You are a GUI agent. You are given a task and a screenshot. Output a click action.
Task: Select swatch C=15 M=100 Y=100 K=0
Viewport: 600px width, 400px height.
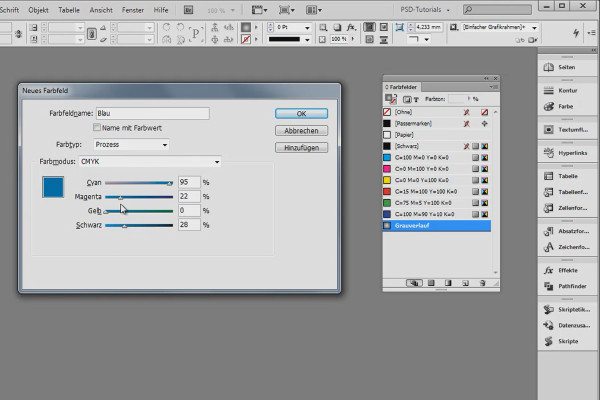coord(437,192)
